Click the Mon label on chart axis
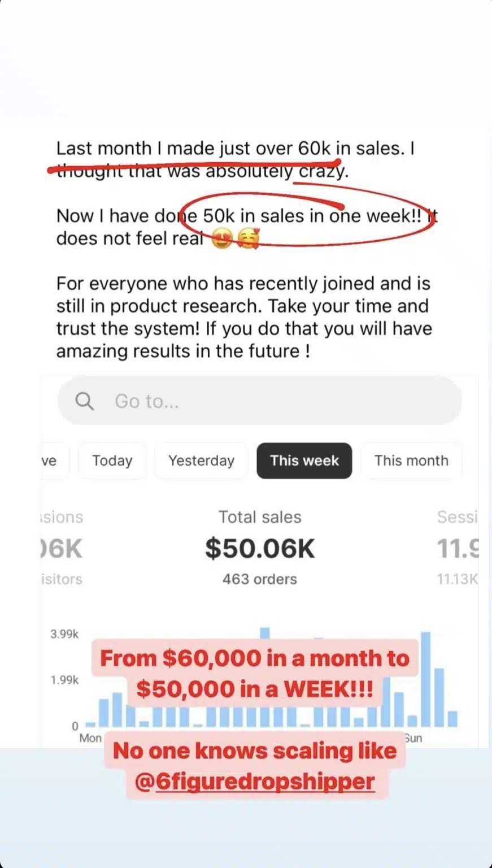Viewport: 492px width, 868px height. [x=90, y=738]
